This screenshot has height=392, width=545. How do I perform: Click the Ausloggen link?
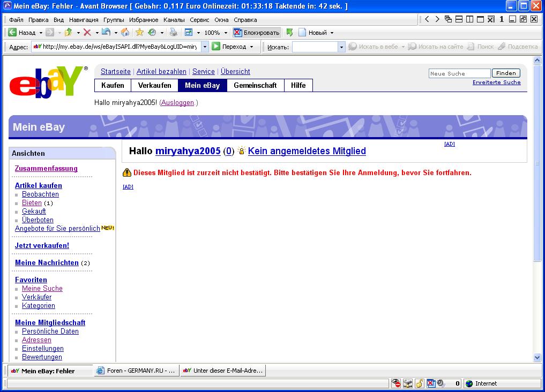[x=177, y=102]
